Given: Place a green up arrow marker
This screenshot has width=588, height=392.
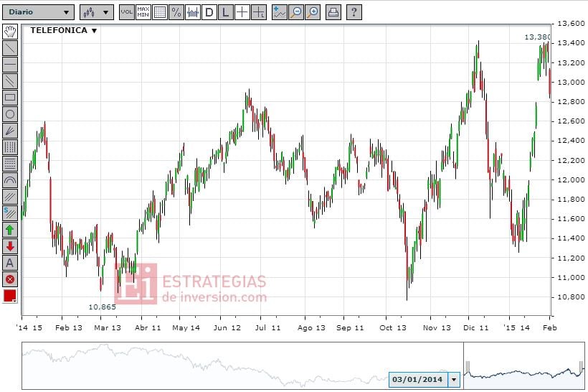Looking at the screenshot, I should [x=10, y=230].
